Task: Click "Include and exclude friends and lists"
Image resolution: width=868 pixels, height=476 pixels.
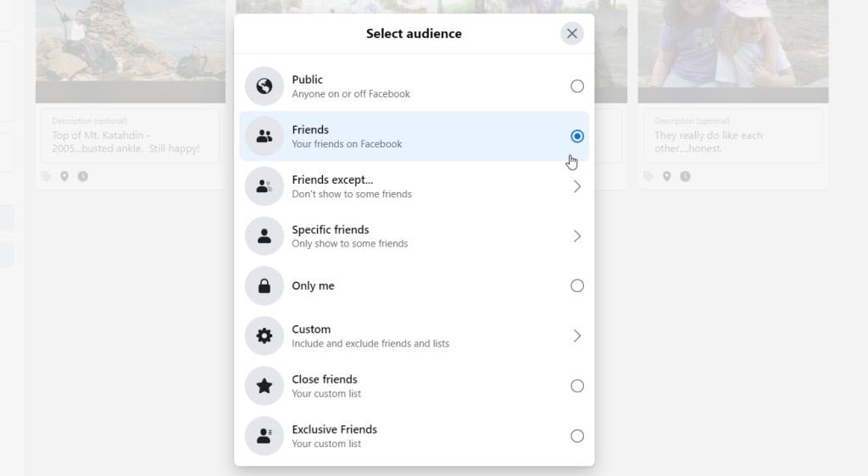Action: pyautogui.click(x=370, y=343)
